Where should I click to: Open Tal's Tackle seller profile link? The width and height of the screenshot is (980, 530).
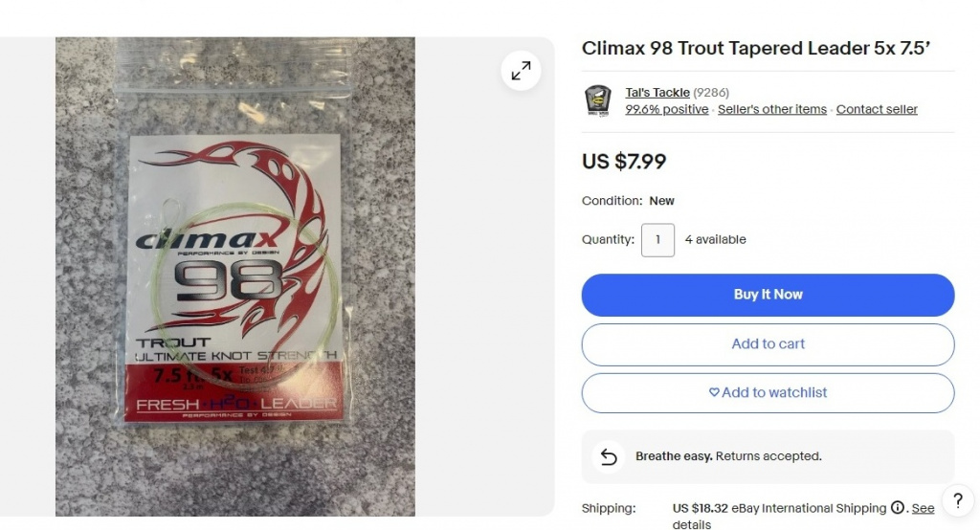point(657,93)
